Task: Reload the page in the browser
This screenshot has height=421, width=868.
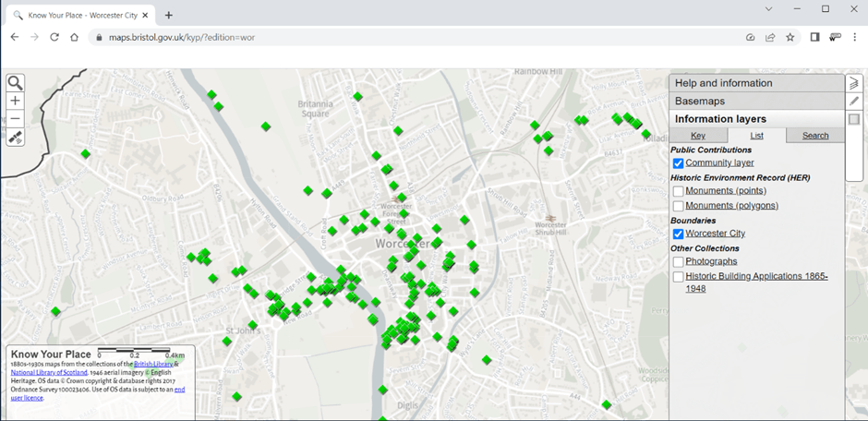Action: (54, 37)
